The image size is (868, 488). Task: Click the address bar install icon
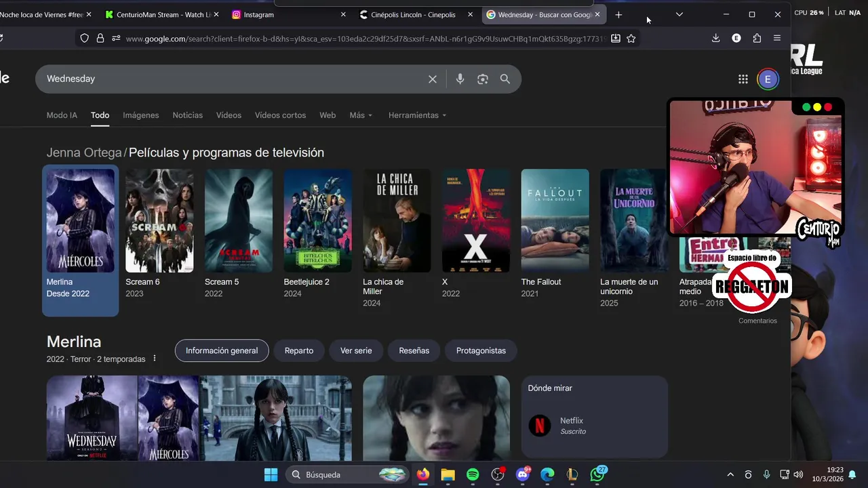click(x=616, y=39)
